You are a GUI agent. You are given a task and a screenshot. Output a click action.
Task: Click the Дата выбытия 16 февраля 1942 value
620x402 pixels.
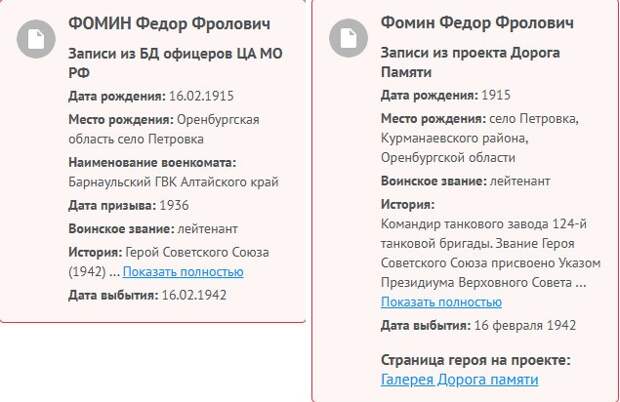(x=525, y=326)
